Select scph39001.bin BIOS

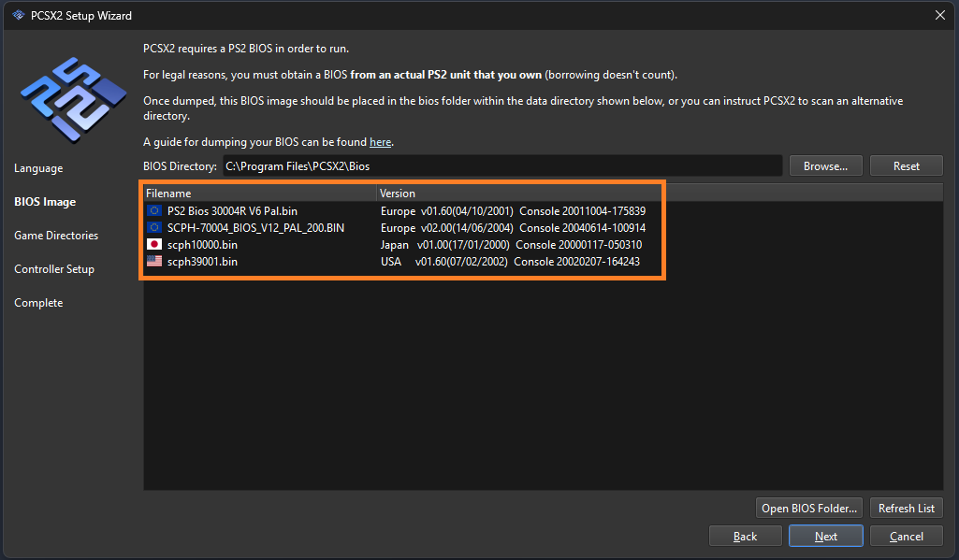pyautogui.click(x=202, y=261)
